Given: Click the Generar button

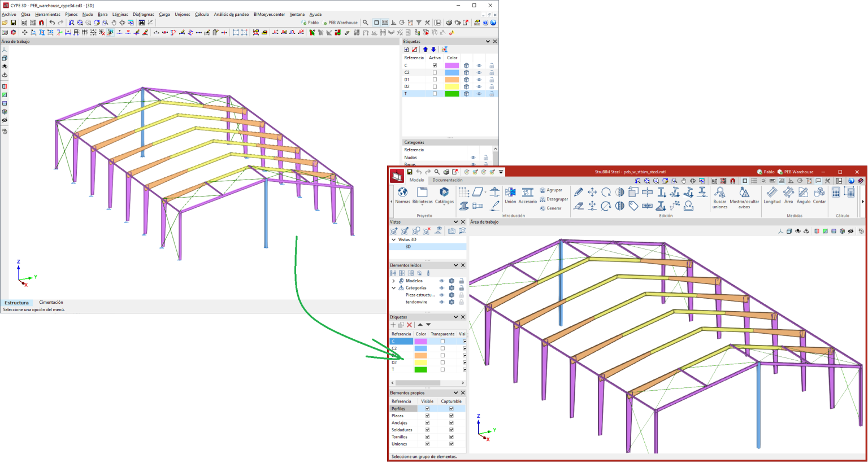Looking at the screenshot, I should pyautogui.click(x=552, y=208).
